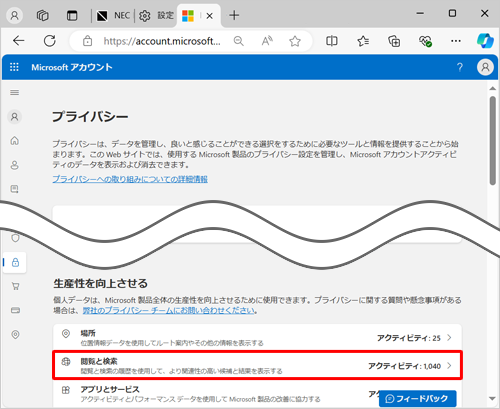Click the プライバシー page heading
Screen dimensions: 500x409
pyautogui.click(x=90, y=117)
